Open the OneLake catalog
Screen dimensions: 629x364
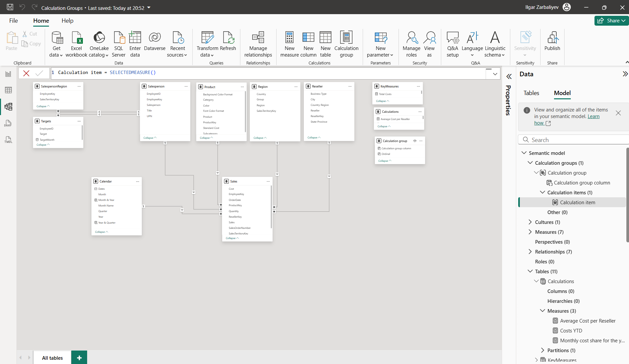99,44
